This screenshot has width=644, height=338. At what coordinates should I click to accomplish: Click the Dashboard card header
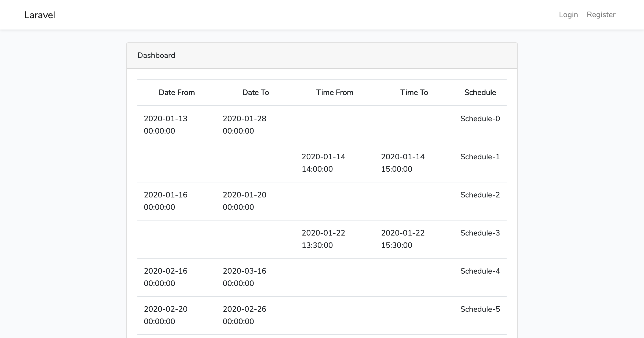pos(156,55)
